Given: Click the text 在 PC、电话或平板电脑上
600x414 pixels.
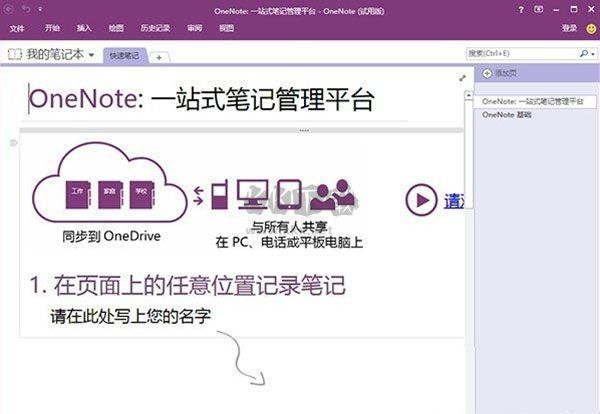Looking at the screenshot, I should click(289, 242).
